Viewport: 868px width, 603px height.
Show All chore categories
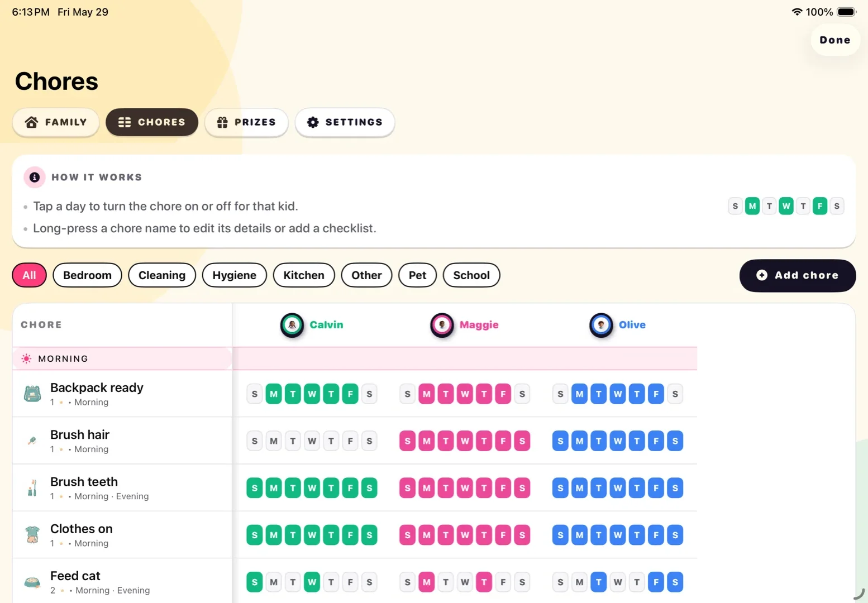pos(29,275)
